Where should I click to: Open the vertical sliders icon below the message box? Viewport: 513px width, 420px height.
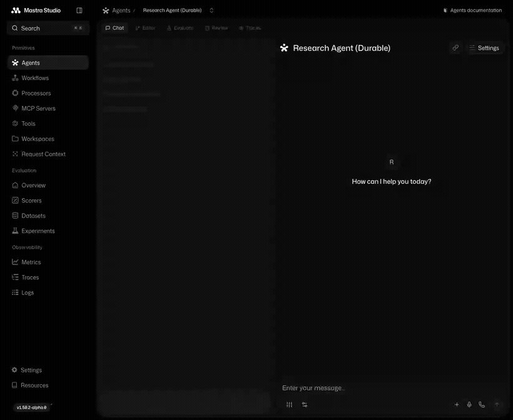pos(289,404)
